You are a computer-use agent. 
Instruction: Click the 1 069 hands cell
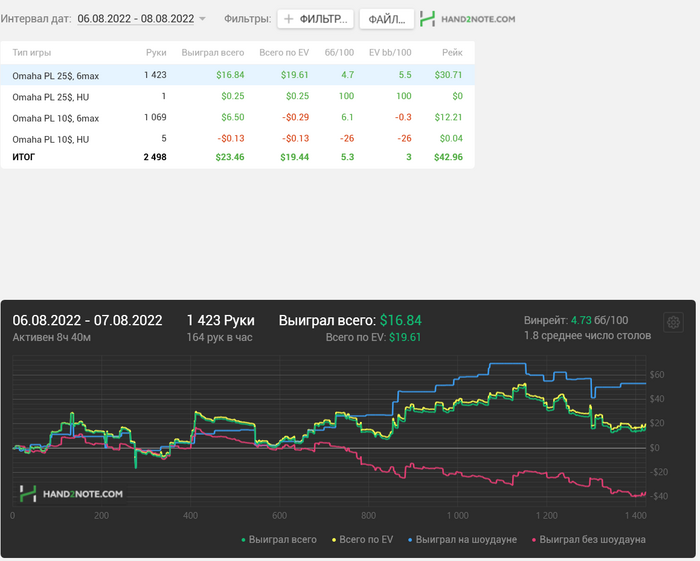(155, 117)
